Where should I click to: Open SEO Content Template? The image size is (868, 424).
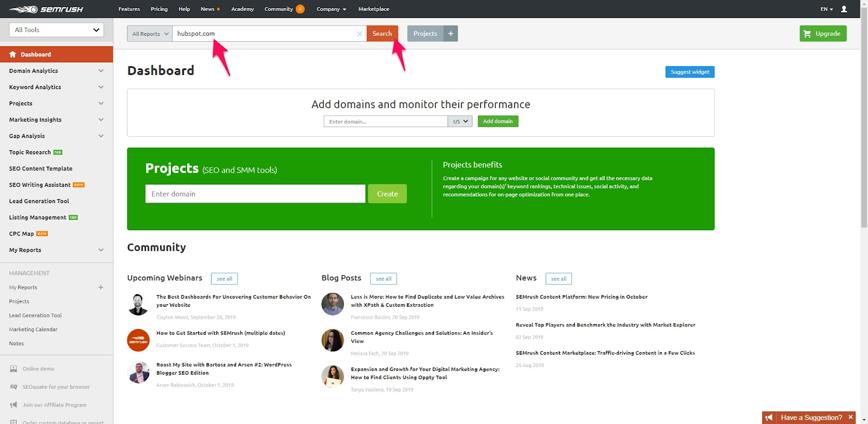point(41,168)
